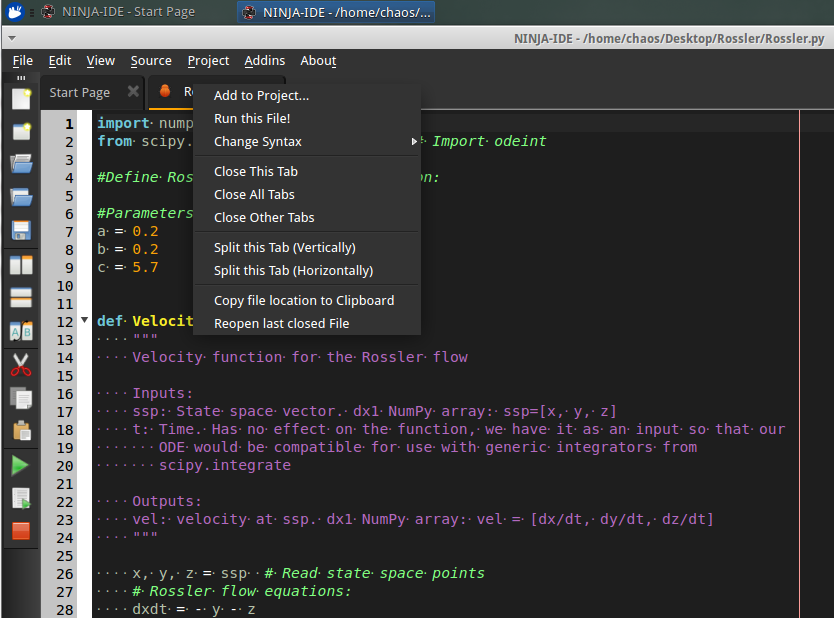Open the View menu
834x618 pixels.
(x=101, y=61)
